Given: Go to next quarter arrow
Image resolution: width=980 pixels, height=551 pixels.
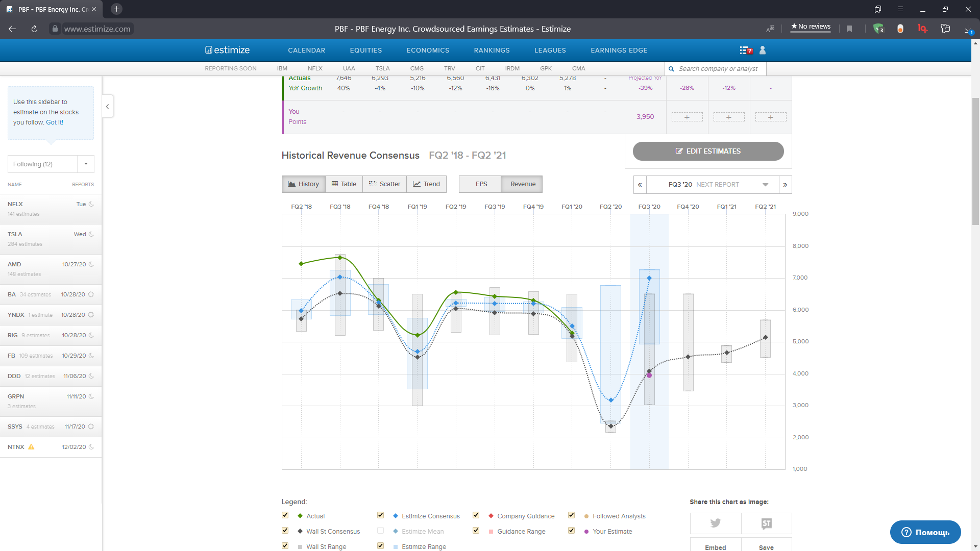Looking at the screenshot, I should (785, 185).
